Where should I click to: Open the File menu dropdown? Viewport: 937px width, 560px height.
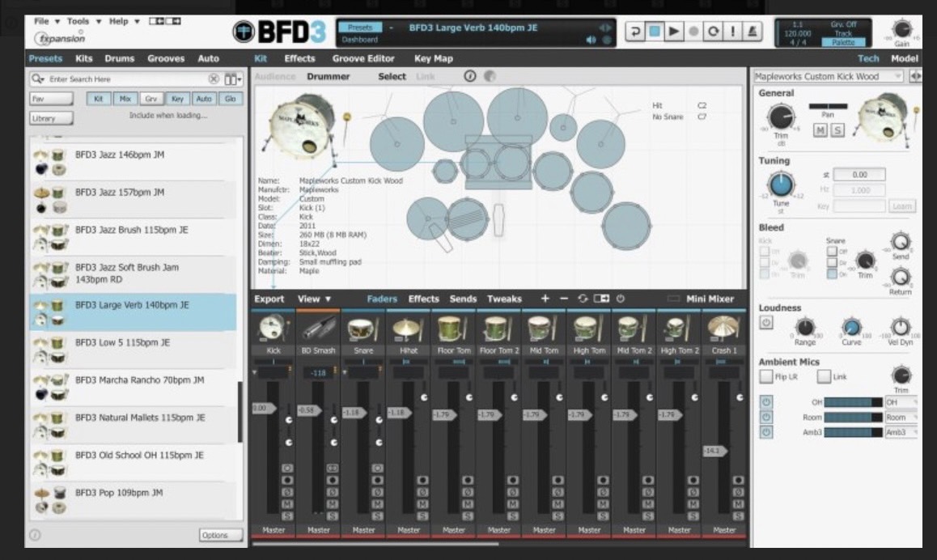coord(47,21)
